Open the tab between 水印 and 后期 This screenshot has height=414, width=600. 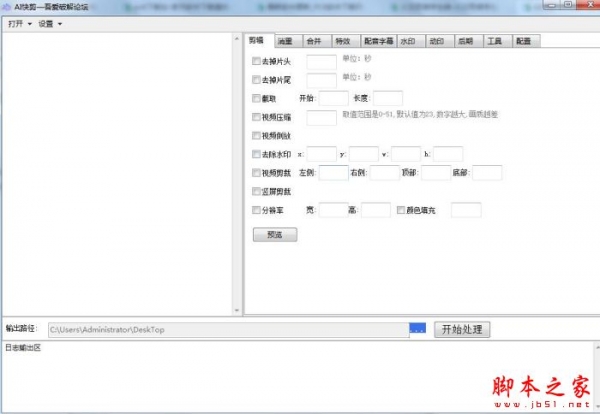coord(440,41)
